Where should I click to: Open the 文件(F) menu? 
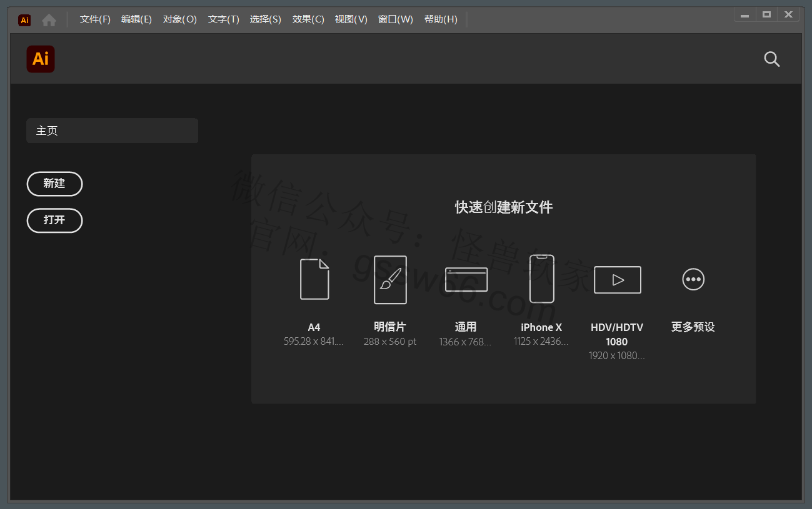point(95,19)
